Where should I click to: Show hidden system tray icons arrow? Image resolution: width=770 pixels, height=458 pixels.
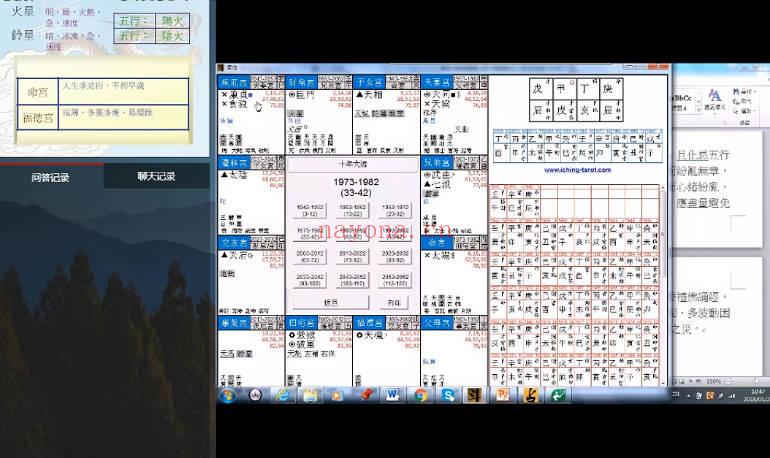pos(688,396)
